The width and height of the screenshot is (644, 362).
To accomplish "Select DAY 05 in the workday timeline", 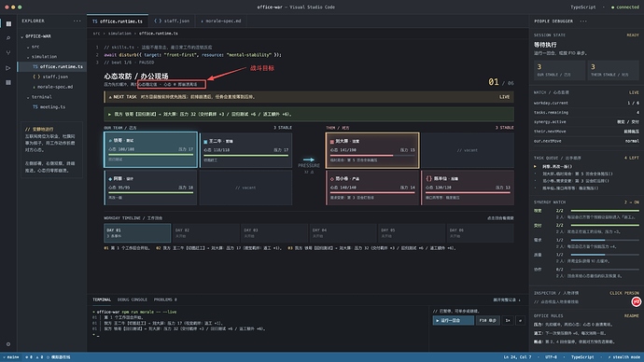I will tap(412, 233).
